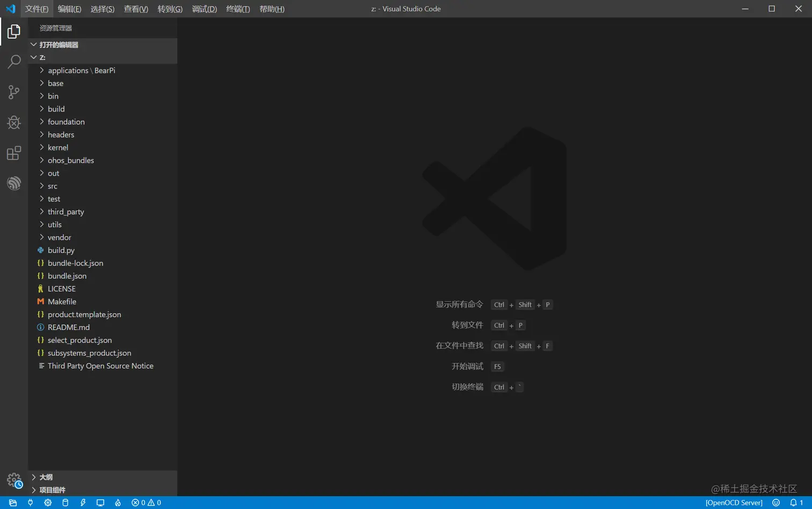The image size is (812, 509).
Task: Click the cylinder icon in status bar
Action: click(66, 503)
